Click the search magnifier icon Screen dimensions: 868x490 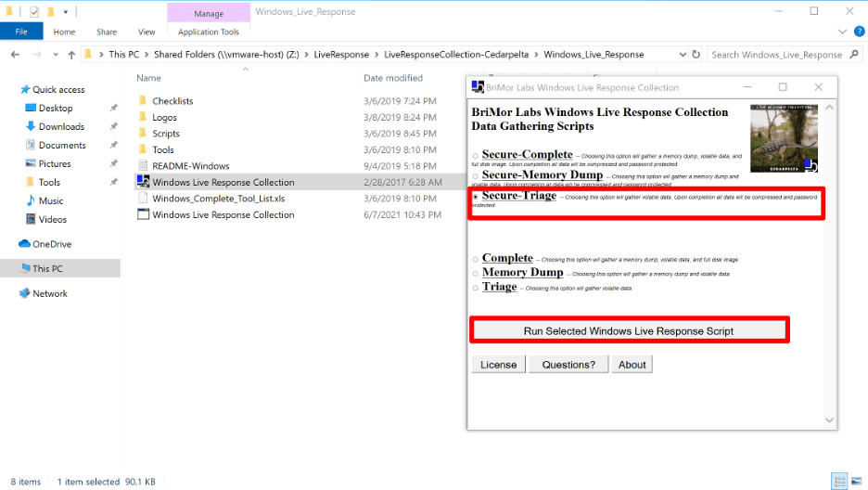(854, 54)
